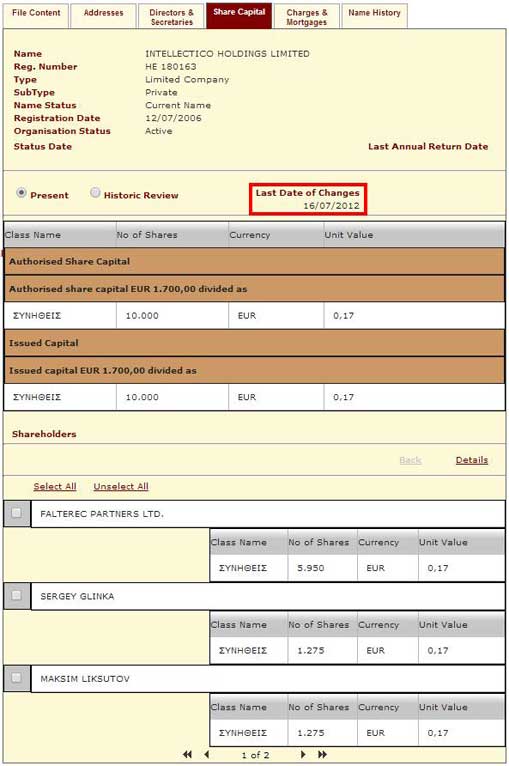Tick checkbox for MAKSIM LIKSUTOV

(x=17, y=678)
